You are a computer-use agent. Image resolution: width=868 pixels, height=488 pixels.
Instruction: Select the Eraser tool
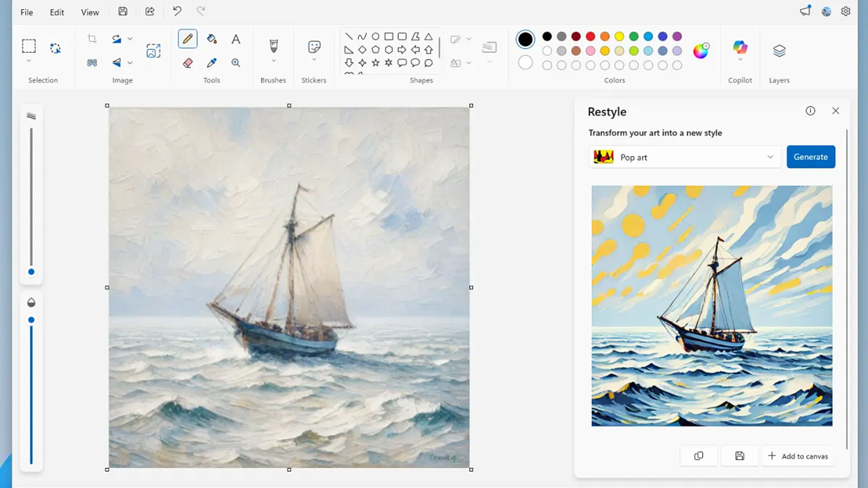pos(188,63)
